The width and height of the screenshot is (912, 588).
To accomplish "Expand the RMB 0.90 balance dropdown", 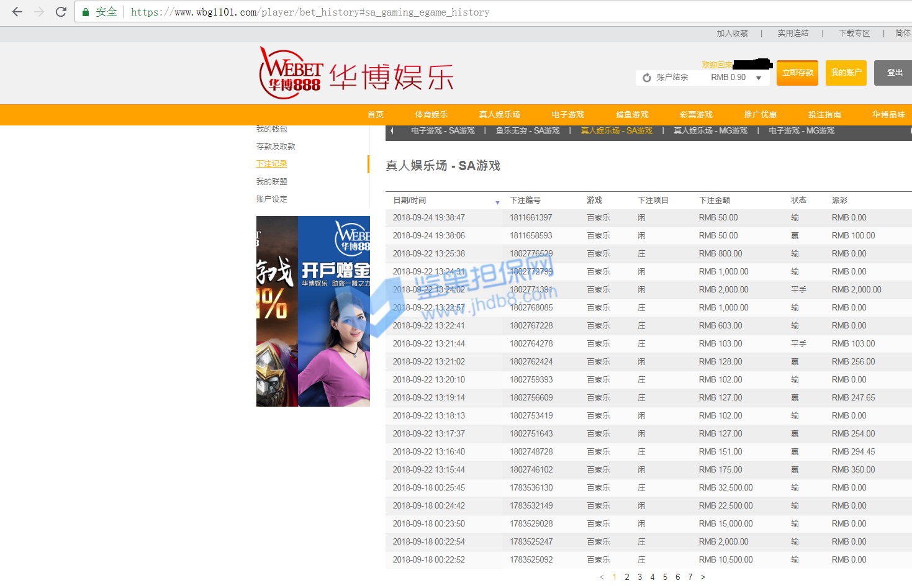I will [x=759, y=78].
